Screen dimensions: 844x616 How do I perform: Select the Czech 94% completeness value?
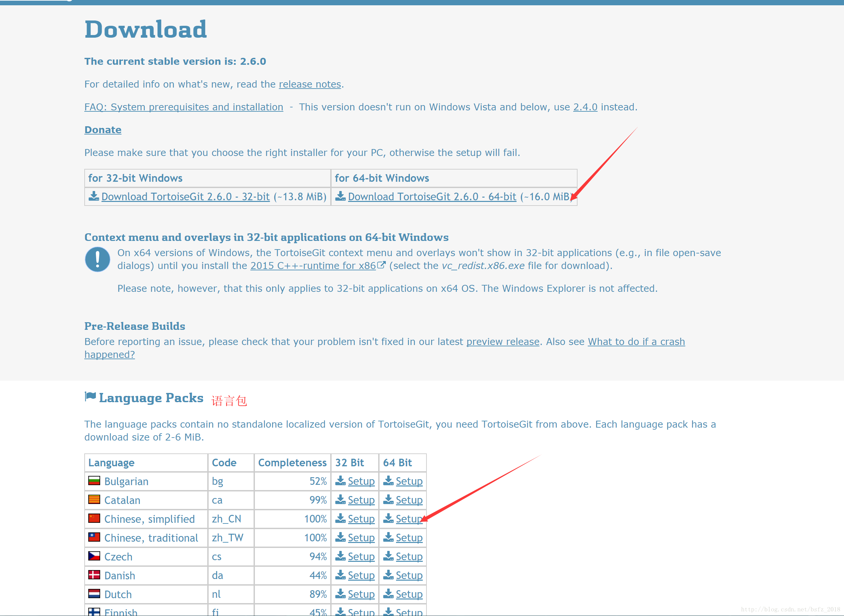click(318, 557)
